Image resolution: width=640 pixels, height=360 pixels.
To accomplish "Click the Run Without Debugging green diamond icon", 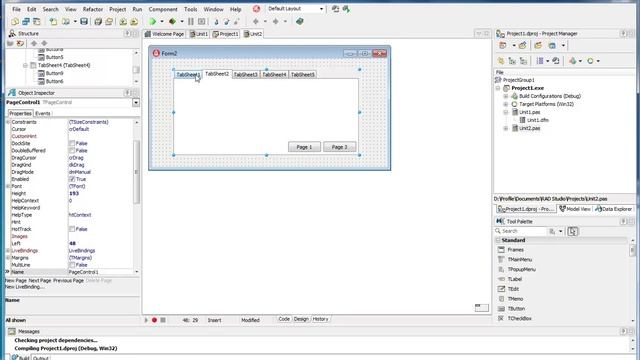I will click(x=173, y=22).
